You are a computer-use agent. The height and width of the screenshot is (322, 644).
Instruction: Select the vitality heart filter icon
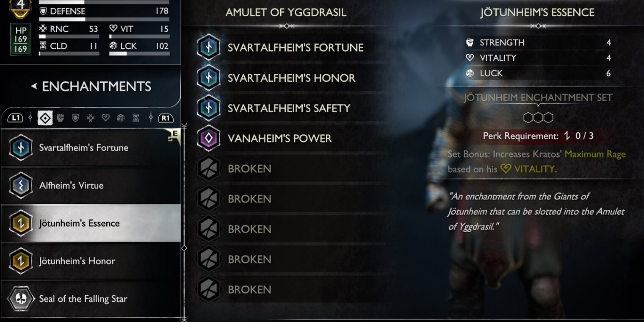[x=105, y=118]
